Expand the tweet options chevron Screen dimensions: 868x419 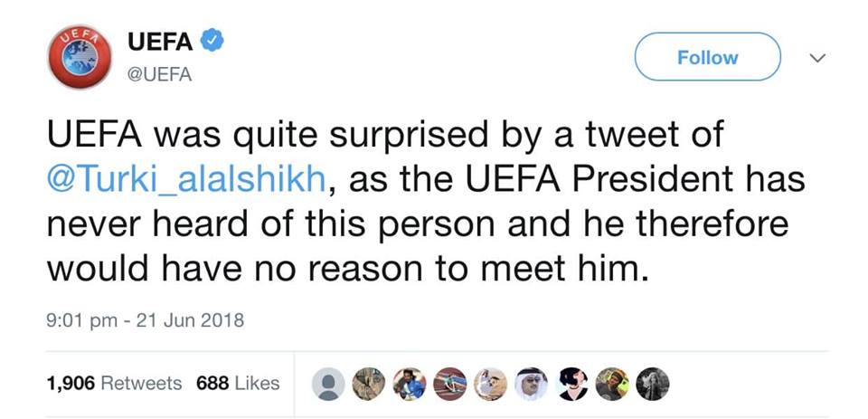(817, 58)
